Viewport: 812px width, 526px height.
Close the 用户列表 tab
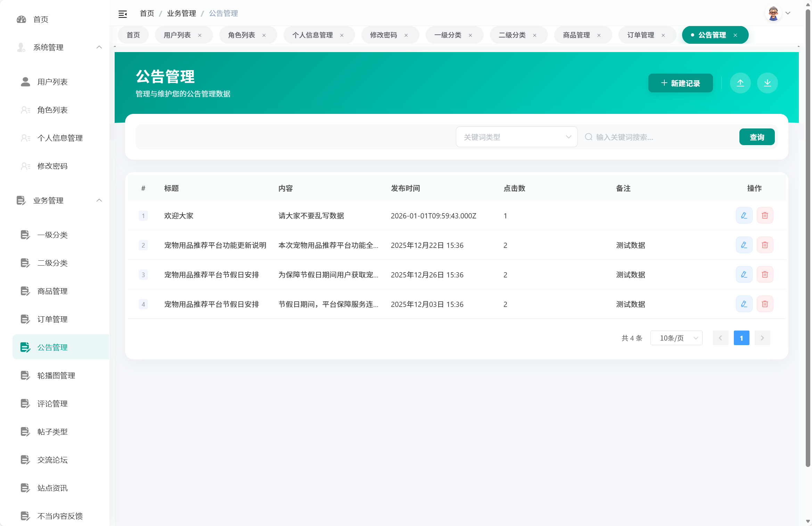coord(200,35)
